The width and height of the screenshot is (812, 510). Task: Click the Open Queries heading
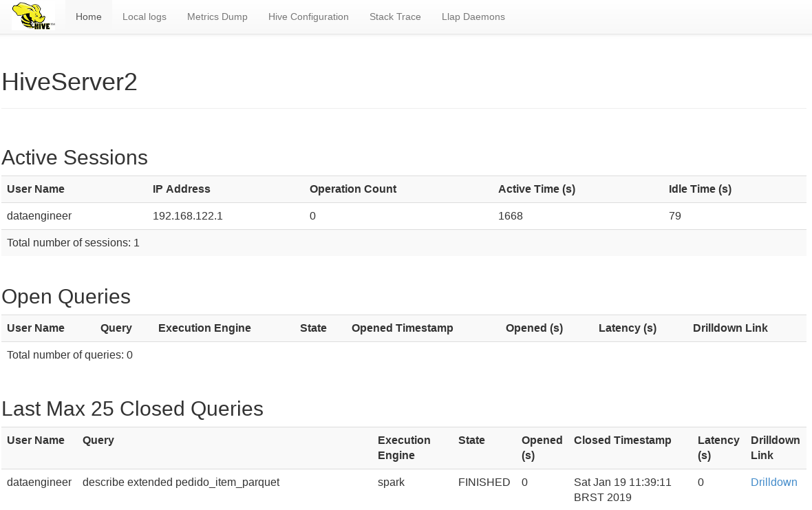click(66, 297)
